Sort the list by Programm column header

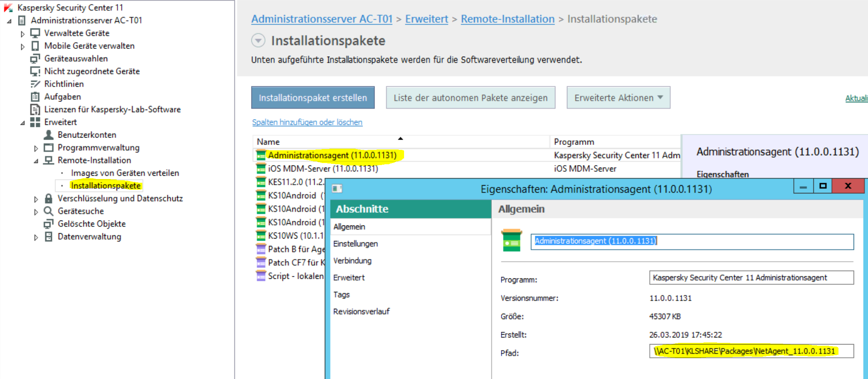tap(615, 142)
